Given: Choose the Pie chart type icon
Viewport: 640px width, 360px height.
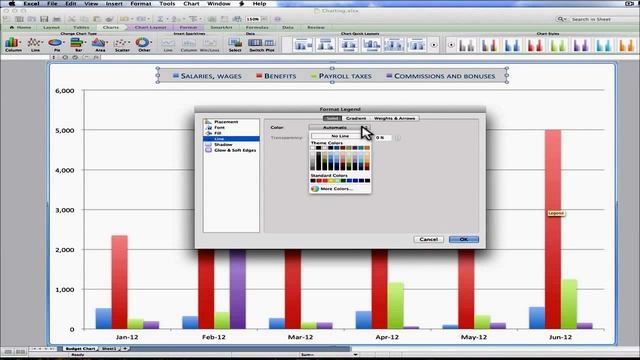Looking at the screenshot, I should click(x=55, y=42).
